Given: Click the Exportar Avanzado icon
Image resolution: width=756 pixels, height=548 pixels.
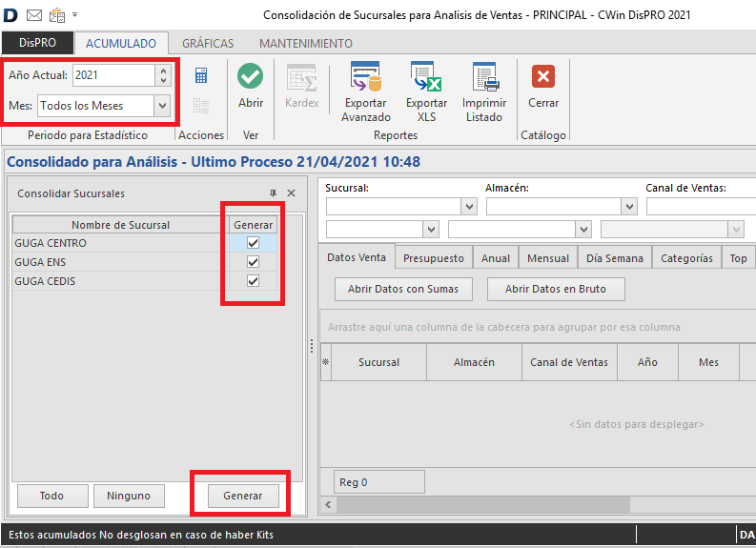Looking at the screenshot, I should pyautogui.click(x=366, y=77).
